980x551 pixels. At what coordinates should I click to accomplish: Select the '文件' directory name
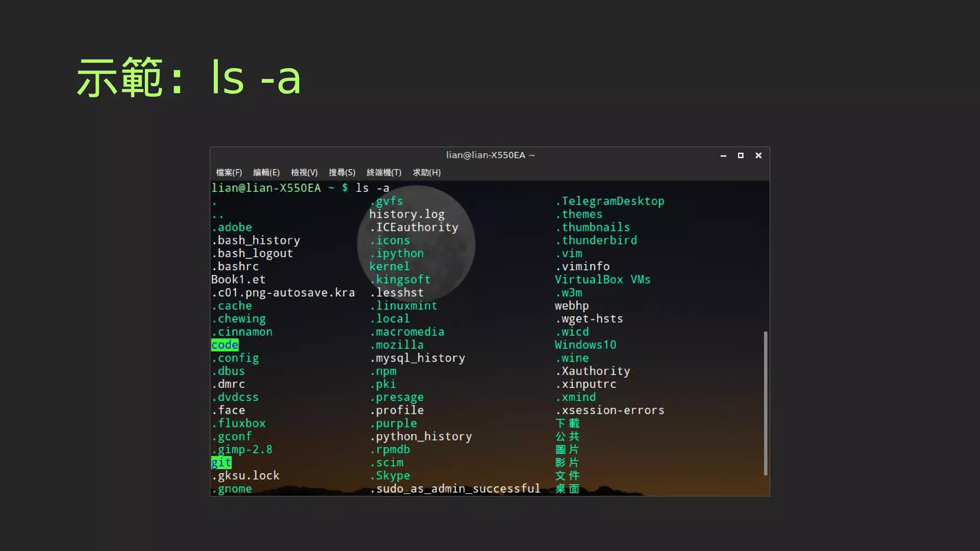click(x=568, y=475)
